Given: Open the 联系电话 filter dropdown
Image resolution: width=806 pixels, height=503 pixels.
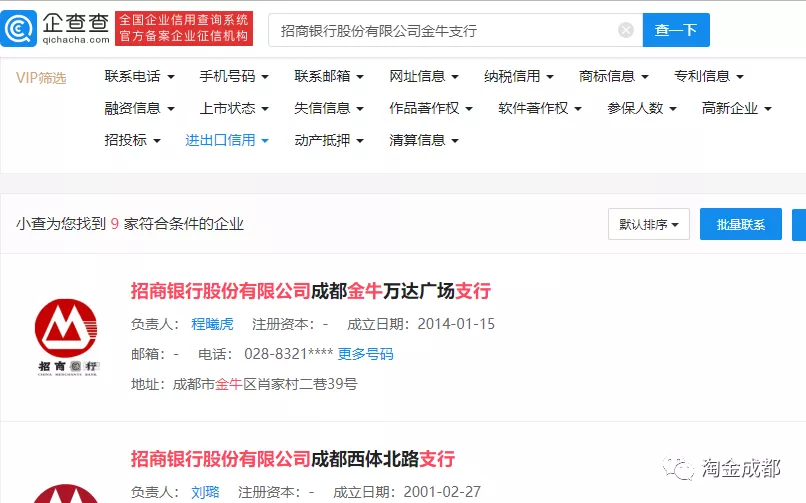Looking at the screenshot, I should (x=139, y=77).
